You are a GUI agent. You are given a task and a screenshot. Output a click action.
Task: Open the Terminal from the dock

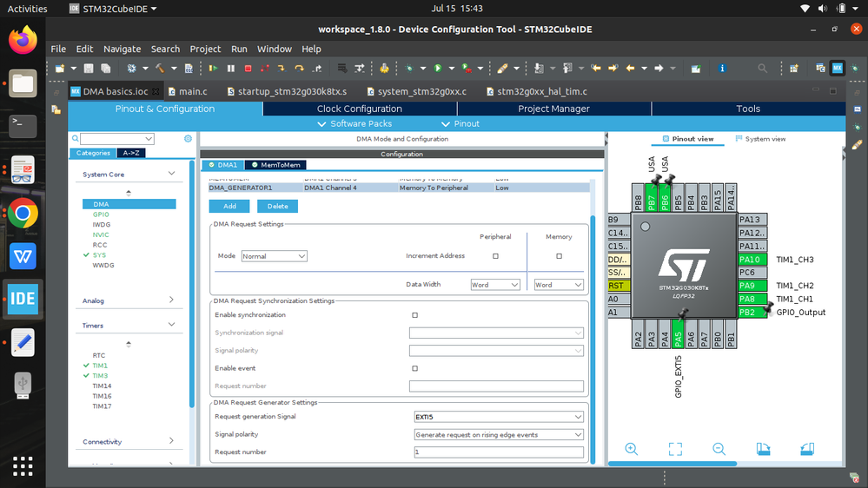tap(23, 127)
